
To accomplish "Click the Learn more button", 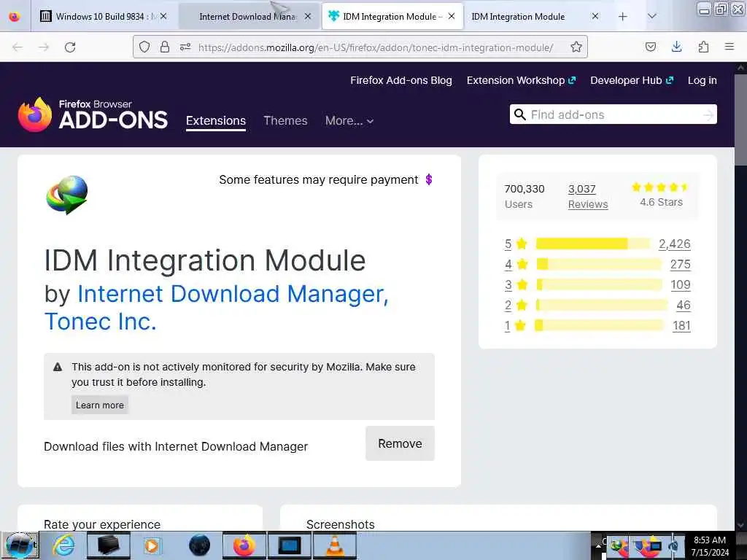I will [99, 405].
